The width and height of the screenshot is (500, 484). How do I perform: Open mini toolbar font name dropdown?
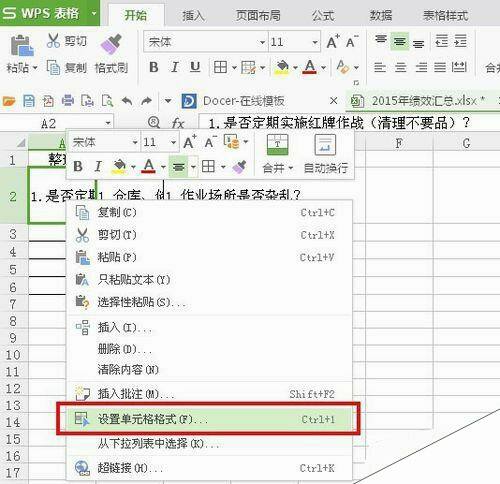tap(135, 143)
